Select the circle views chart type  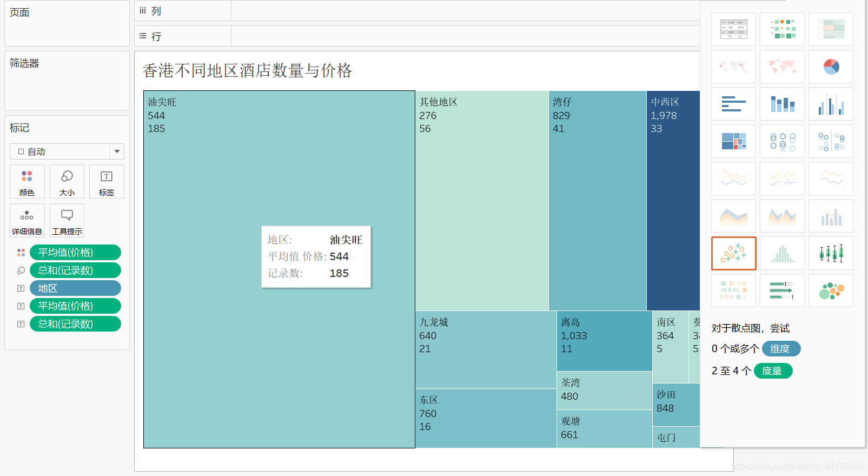pyautogui.click(x=782, y=141)
